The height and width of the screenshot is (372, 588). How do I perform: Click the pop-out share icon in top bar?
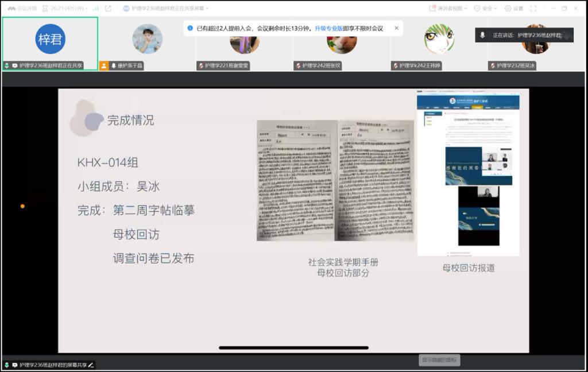pyautogui.click(x=108, y=9)
